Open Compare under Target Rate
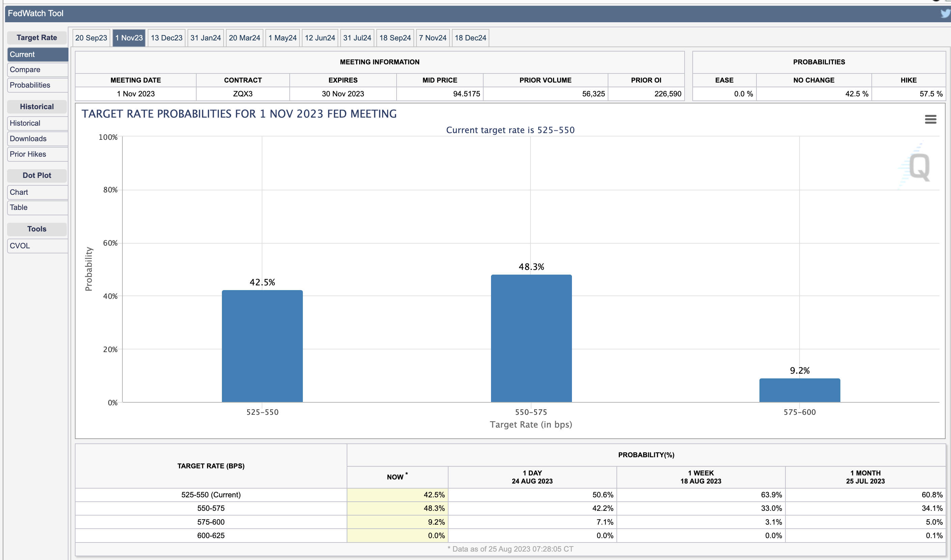 coord(37,70)
